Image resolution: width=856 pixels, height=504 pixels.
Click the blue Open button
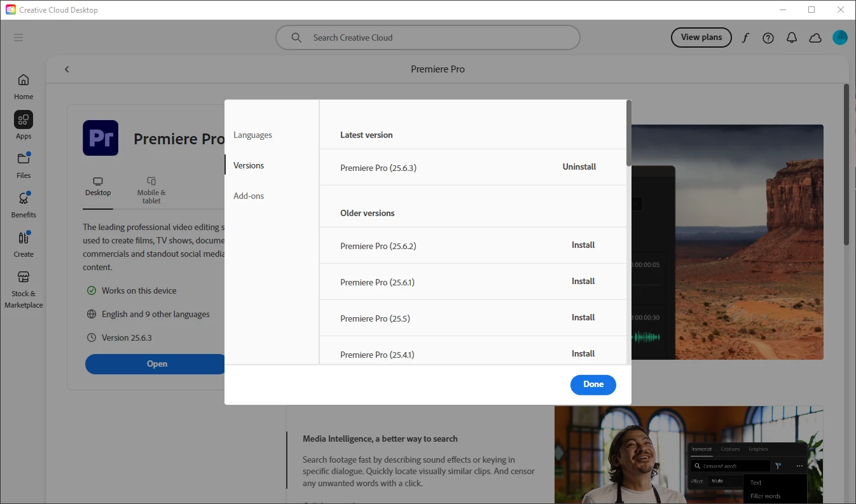point(156,364)
